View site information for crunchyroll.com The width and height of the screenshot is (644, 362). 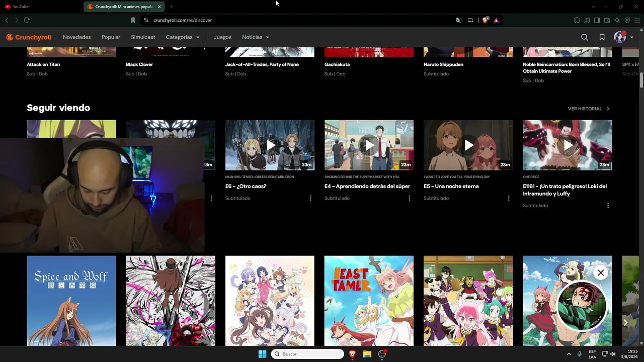pyautogui.click(x=146, y=20)
